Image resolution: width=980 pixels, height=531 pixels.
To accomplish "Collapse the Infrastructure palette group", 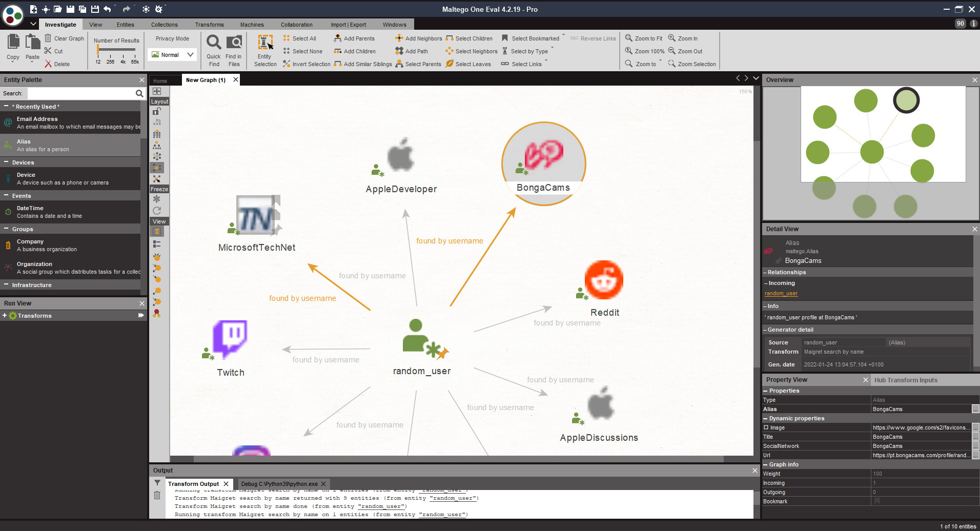I will point(6,284).
